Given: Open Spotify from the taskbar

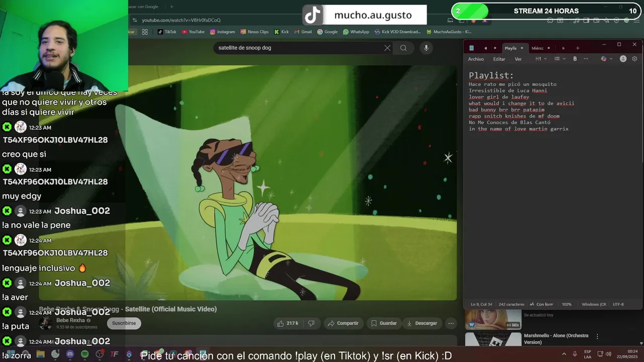Looking at the screenshot, I should tap(85, 354).
